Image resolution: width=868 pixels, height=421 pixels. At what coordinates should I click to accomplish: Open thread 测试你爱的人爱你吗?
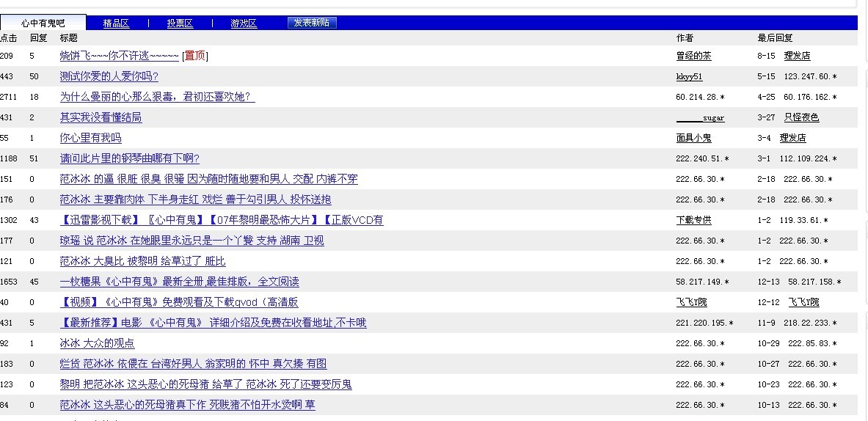pyautogui.click(x=109, y=76)
